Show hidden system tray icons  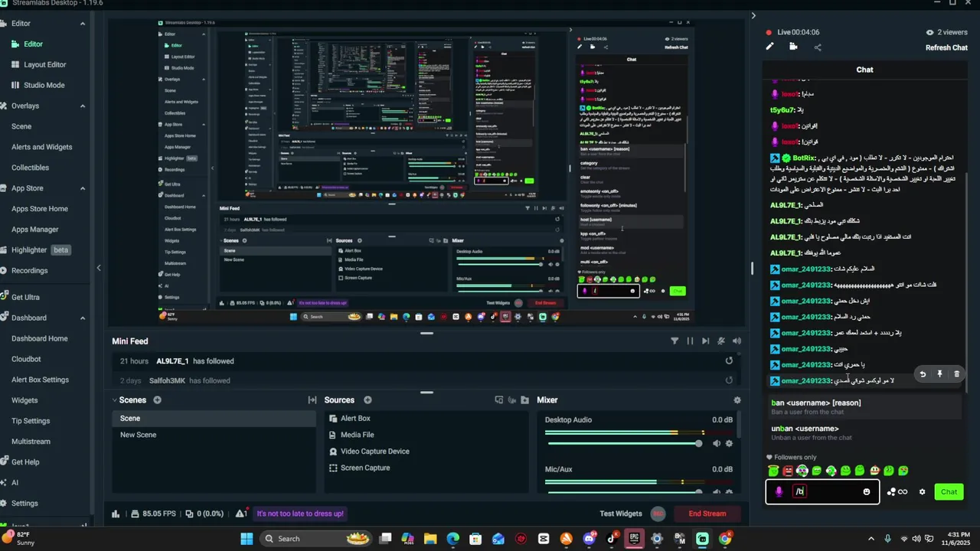coord(871,539)
